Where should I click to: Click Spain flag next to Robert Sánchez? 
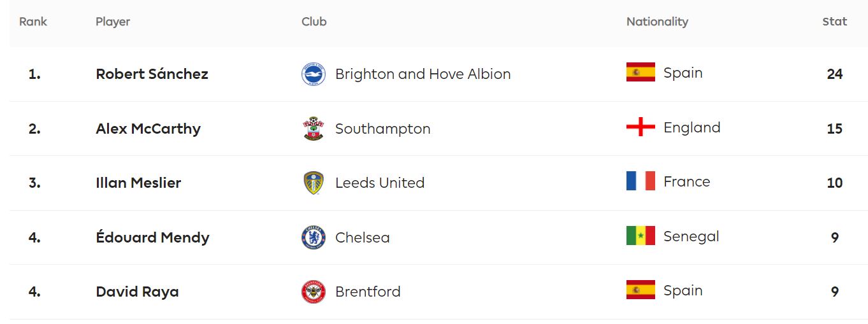(x=640, y=73)
